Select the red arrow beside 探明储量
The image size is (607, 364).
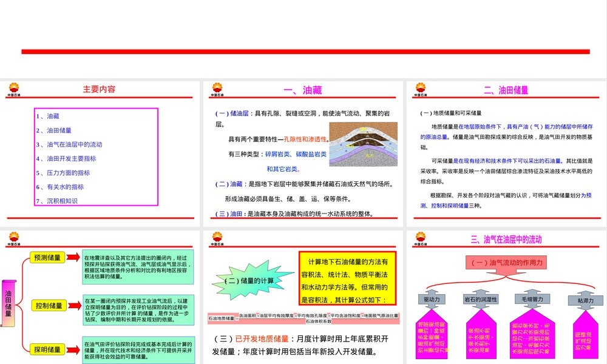tap(73, 349)
